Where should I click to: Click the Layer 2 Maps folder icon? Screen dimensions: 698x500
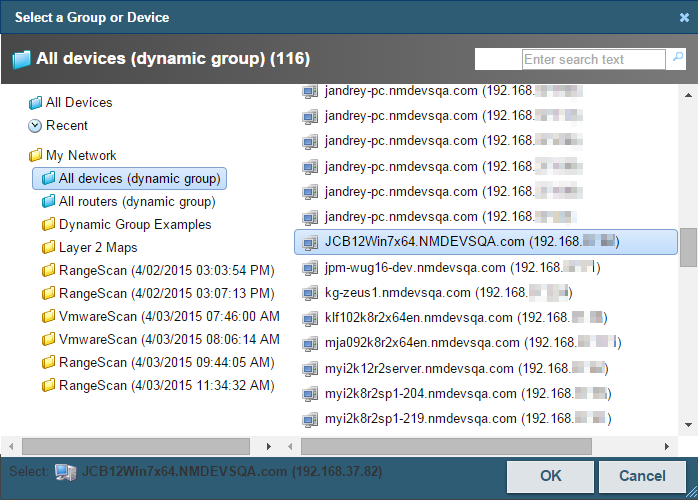[48, 247]
